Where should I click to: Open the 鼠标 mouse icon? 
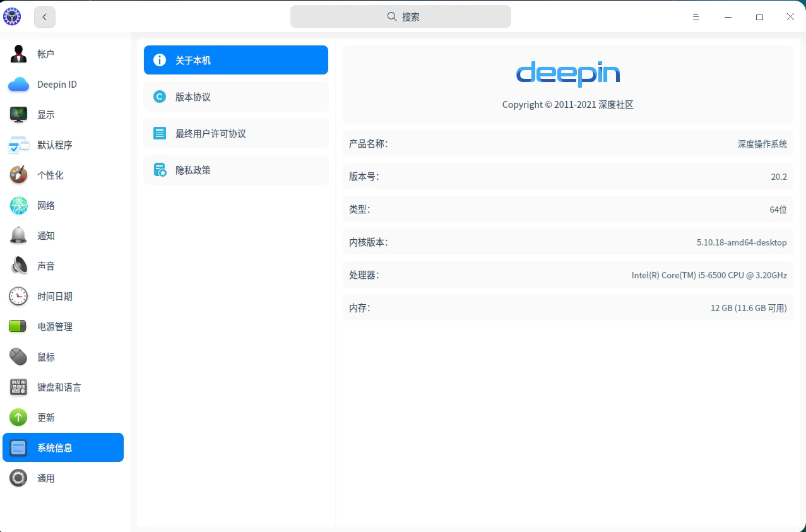(x=18, y=357)
